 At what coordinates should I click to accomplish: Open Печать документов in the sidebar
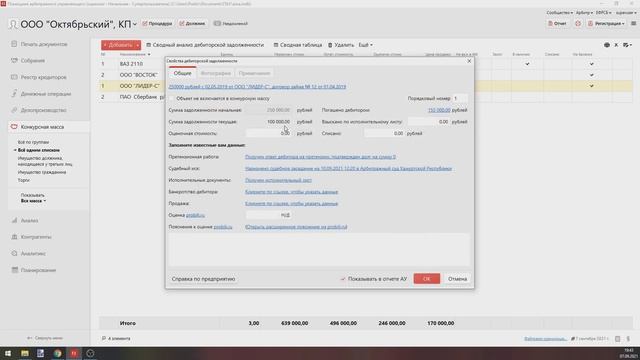(x=44, y=44)
